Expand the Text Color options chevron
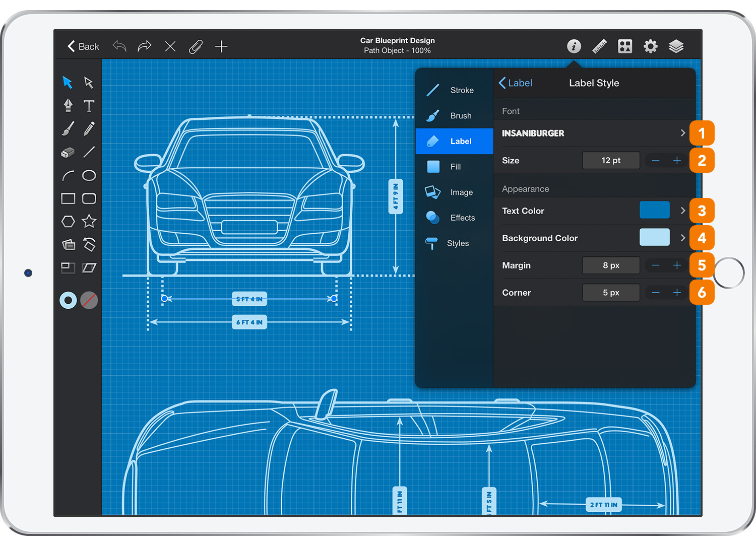This screenshot has height=546, width=756. (683, 211)
